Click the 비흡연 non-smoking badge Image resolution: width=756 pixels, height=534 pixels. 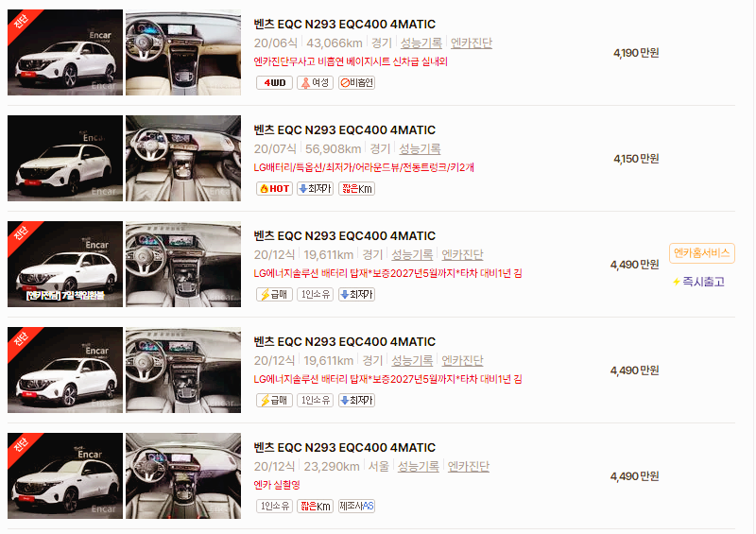(x=357, y=83)
